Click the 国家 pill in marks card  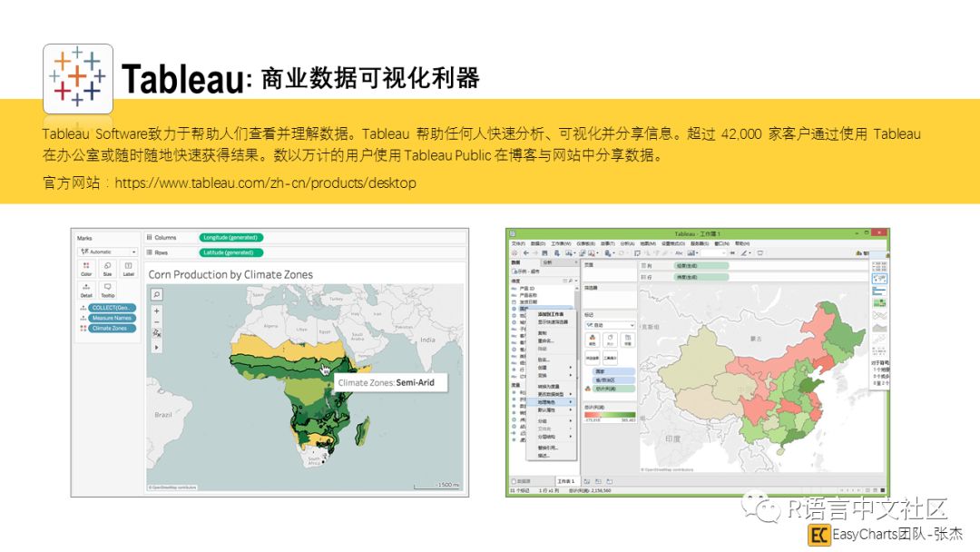pyautogui.click(x=613, y=371)
